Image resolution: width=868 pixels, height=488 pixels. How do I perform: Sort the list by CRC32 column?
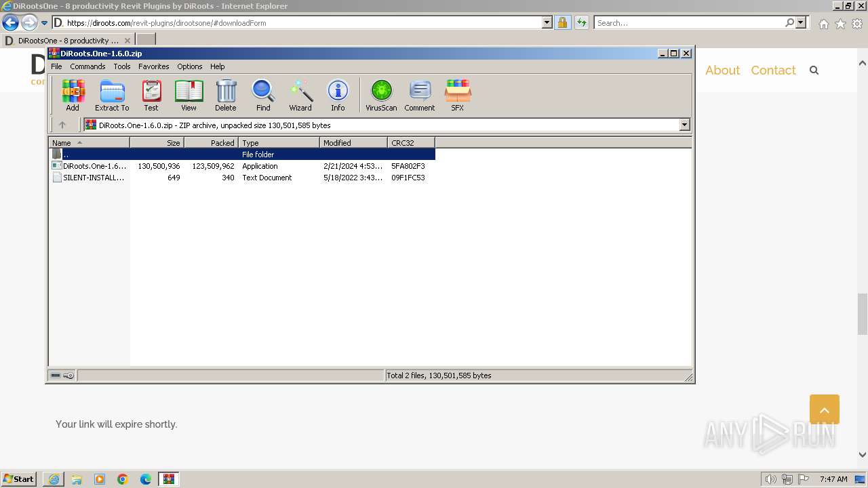pyautogui.click(x=411, y=142)
